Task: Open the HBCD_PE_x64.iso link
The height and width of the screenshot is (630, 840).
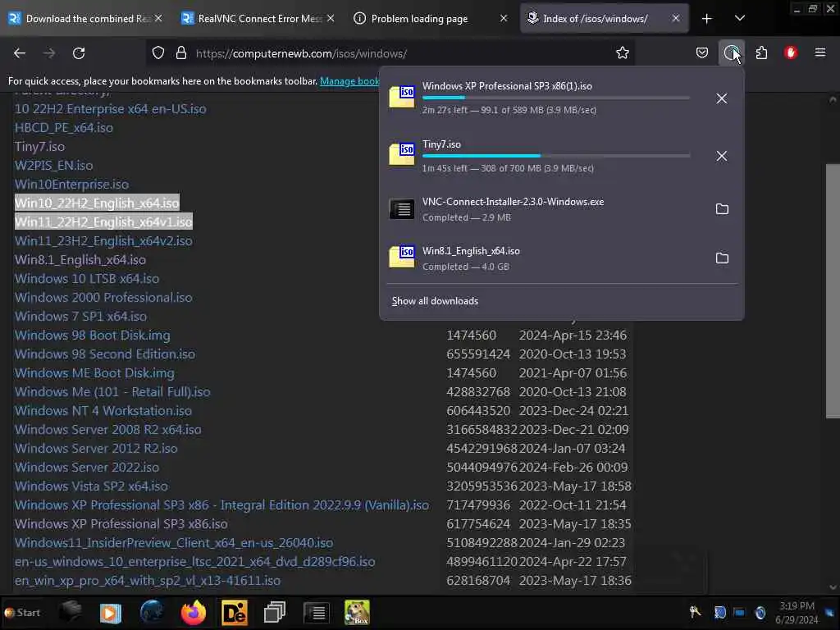Action: 64,128
